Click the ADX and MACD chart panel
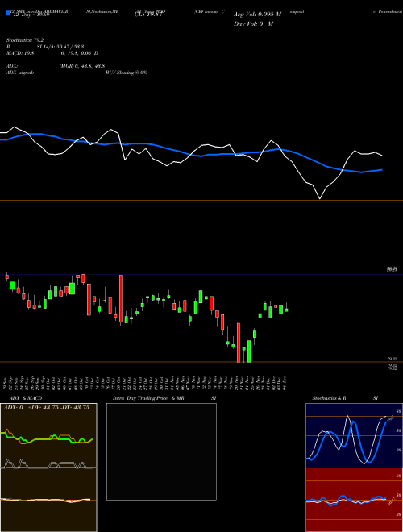Image resolution: width=403 pixels, height=532 pixels. coord(48,468)
